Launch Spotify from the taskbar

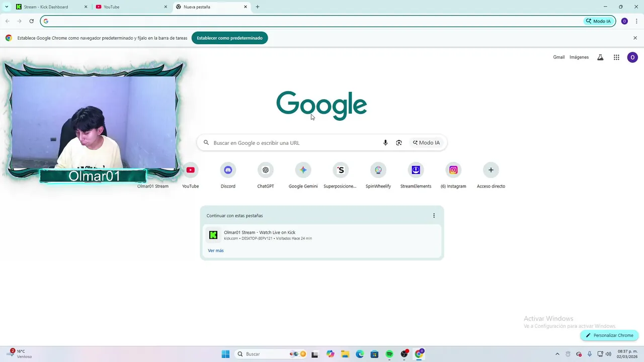389,354
